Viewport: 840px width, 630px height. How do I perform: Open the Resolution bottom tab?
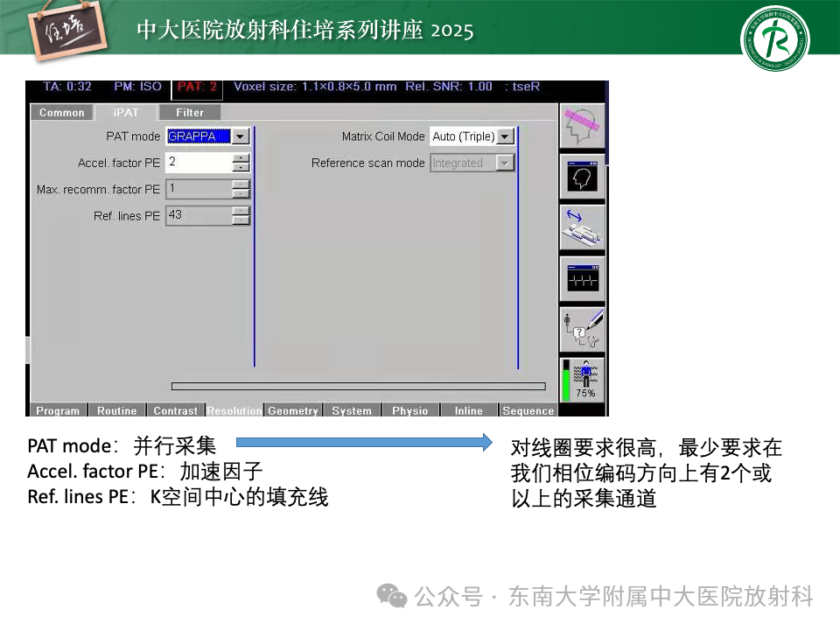coord(234,410)
